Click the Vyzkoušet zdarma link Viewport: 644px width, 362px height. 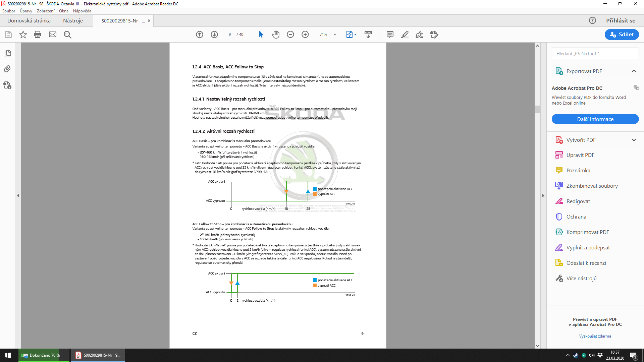point(595,336)
